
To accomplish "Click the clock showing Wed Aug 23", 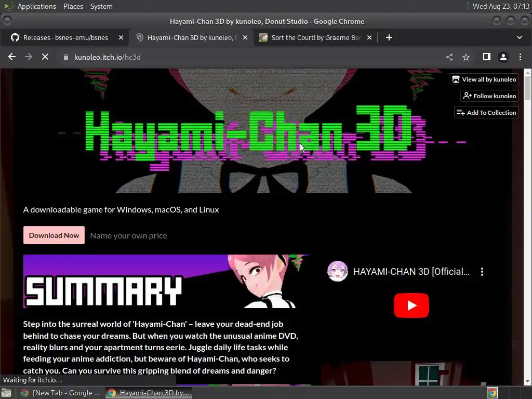I will pos(501,6).
